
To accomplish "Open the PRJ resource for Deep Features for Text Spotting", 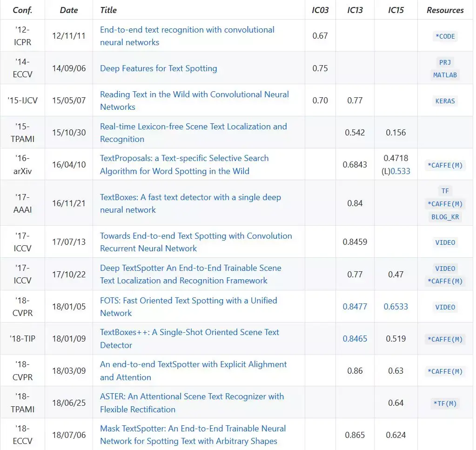I will pos(445,62).
